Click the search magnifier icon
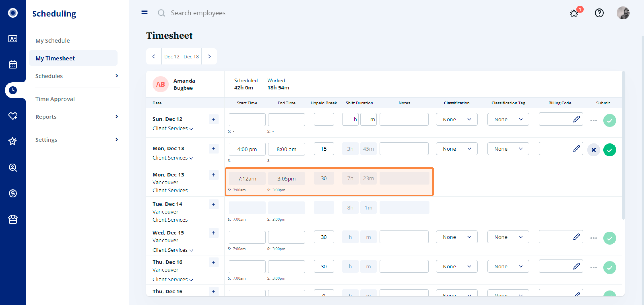Screen dimensions: 644x305 click(161, 13)
